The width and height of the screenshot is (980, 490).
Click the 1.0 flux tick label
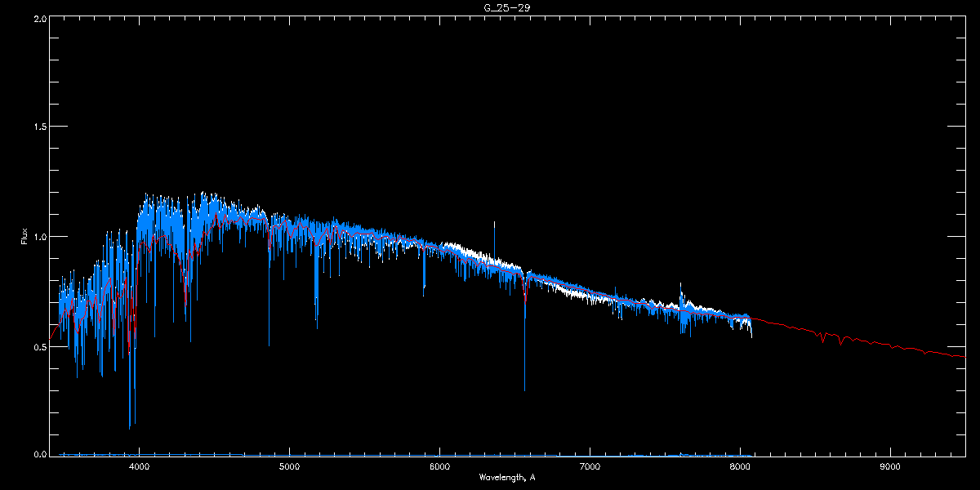39,237
